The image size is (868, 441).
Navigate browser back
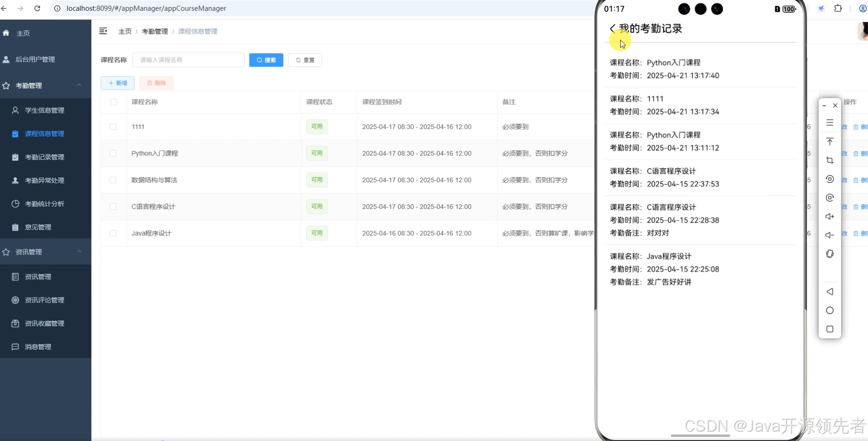tap(4, 8)
